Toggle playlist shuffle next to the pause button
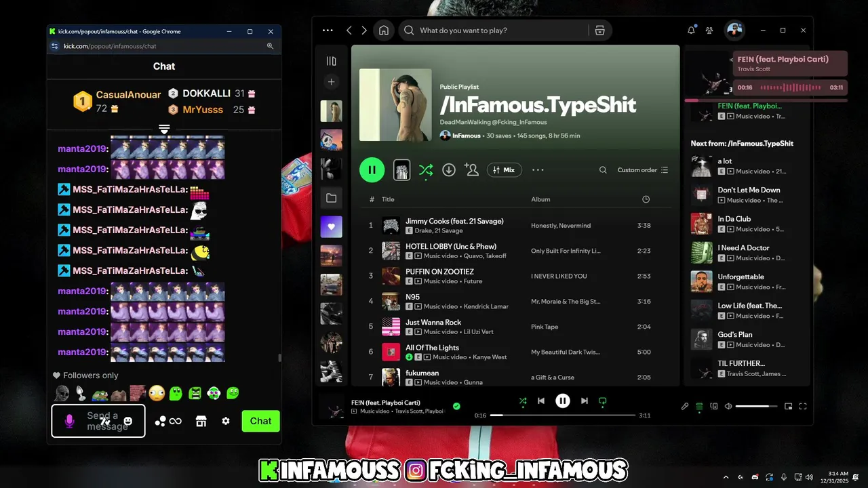This screenshot has height=488, width=868. pyautogui.click(x=425, y=170)
